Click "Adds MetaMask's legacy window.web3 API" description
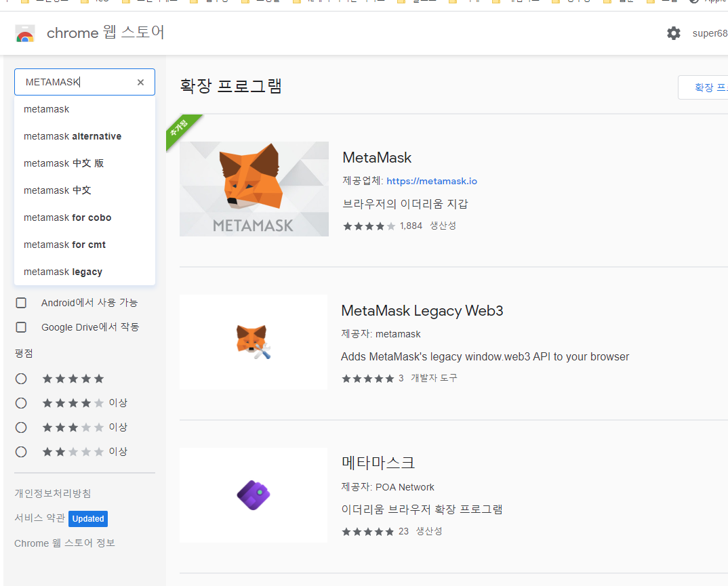Screen dimensions: 728x586 485,357
